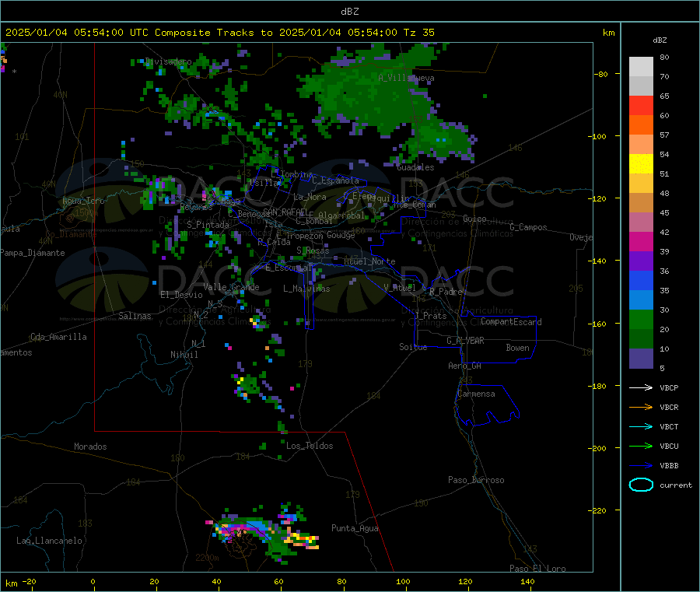Click the 'Cda_Amarilla' map label

[x=58, y=337]
